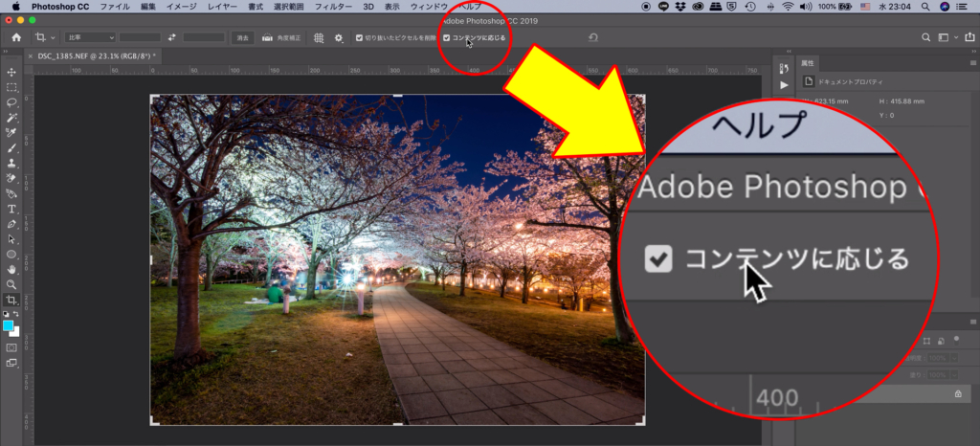Open the layer fill 100% dropdown
980x446 pixels.
tap(953, 375)
